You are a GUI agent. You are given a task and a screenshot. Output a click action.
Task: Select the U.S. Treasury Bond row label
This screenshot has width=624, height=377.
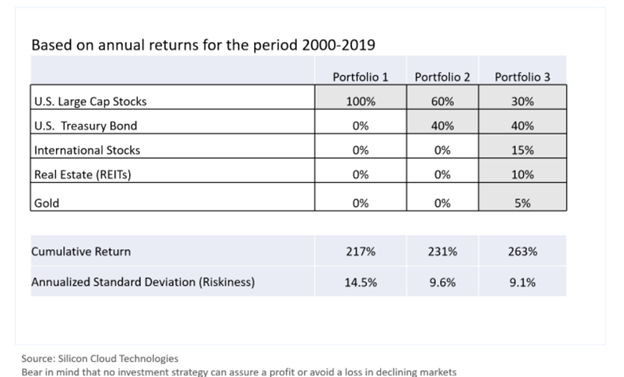86,126
